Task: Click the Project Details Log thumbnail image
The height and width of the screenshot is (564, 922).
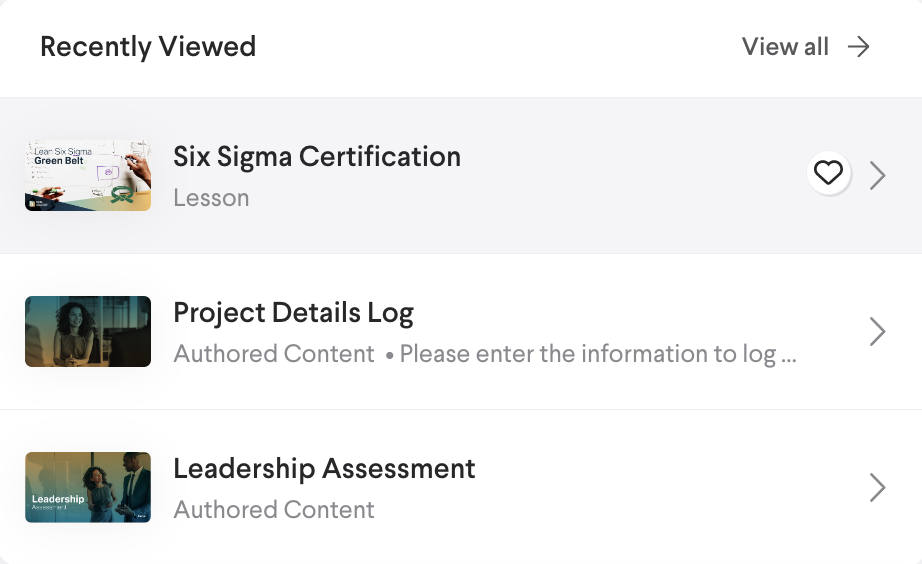Action: click(x=88, y=331)
